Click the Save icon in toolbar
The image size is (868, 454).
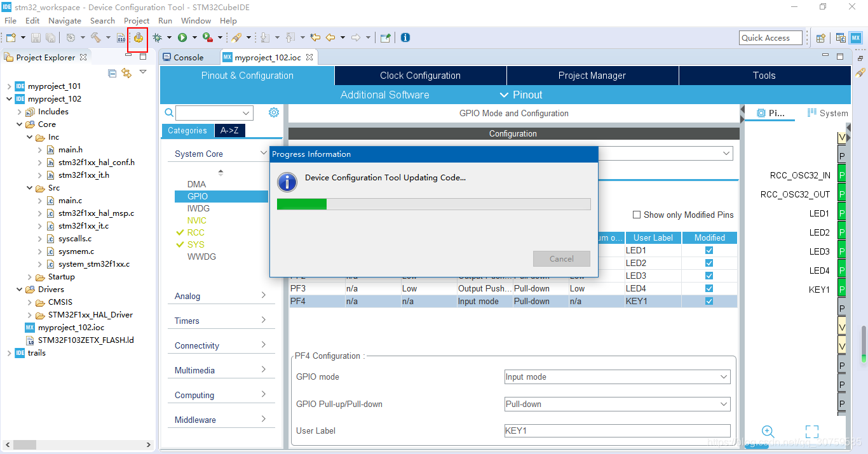tap(36, 38)
